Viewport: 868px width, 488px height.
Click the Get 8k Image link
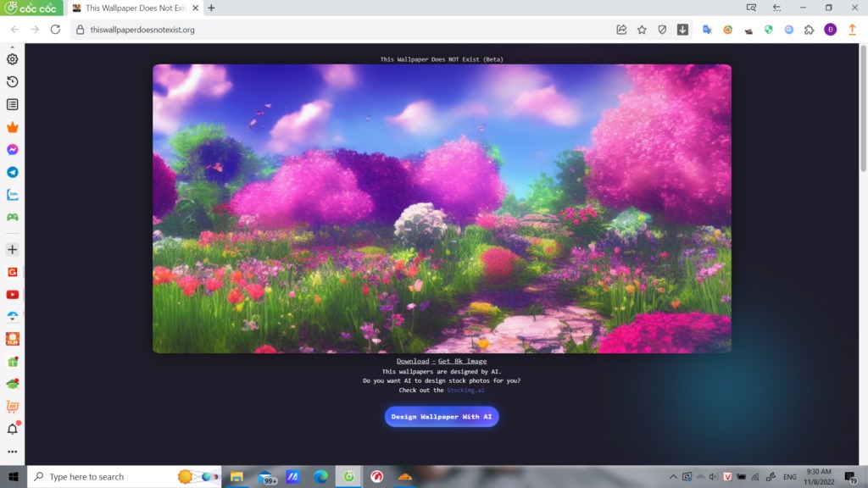point(462,360)
